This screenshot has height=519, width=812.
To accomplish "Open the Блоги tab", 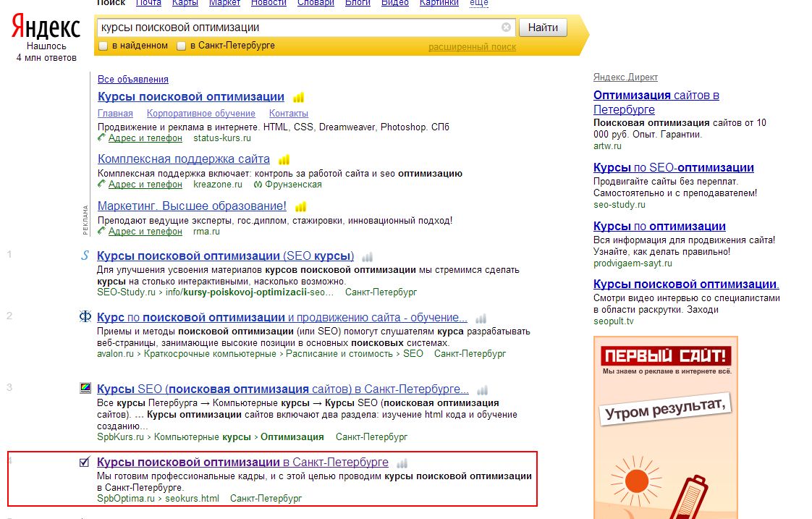I will 358,3.
